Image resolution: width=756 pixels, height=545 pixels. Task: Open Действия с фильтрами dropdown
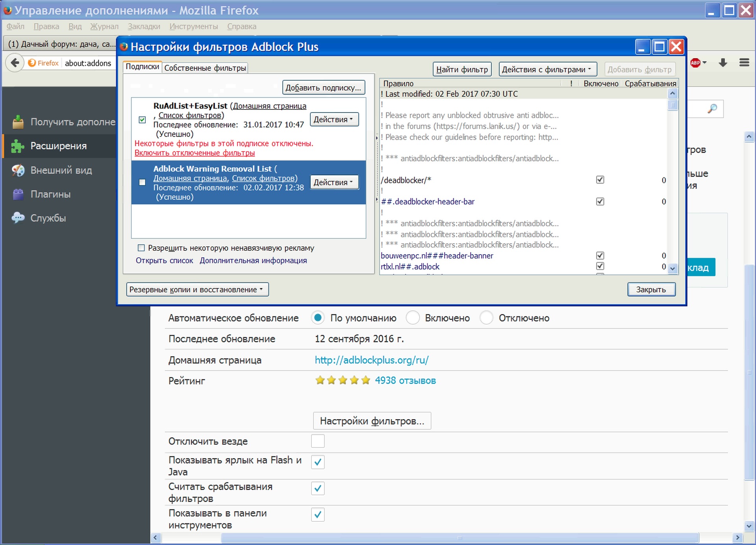547,69
